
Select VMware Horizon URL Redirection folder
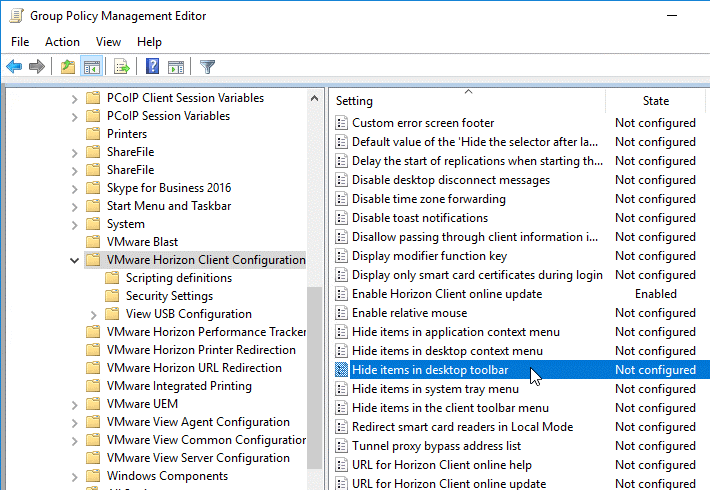click(194, 368)
